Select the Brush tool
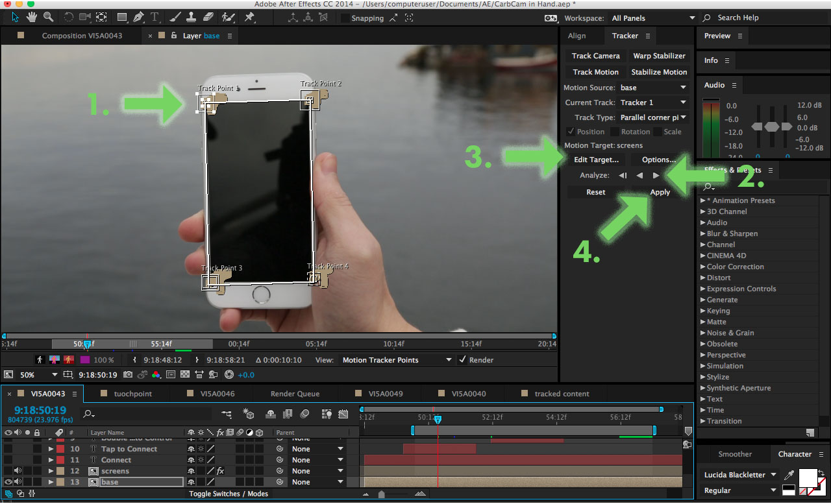This screenshot has width=831, height=504. point(176,18)
